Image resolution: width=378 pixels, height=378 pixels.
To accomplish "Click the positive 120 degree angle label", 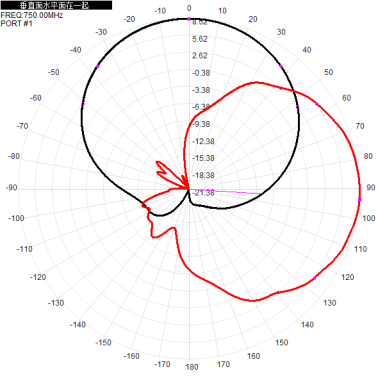I will (x=348, y=277).
